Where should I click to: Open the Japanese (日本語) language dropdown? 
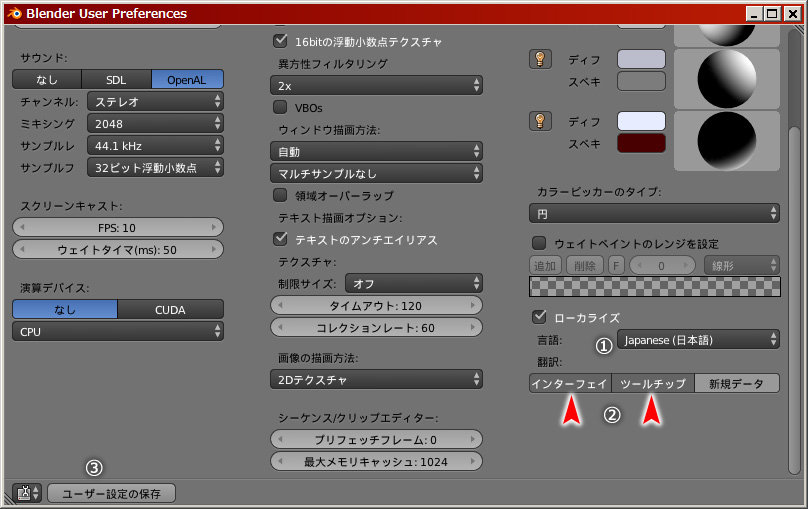coord(698,340)
